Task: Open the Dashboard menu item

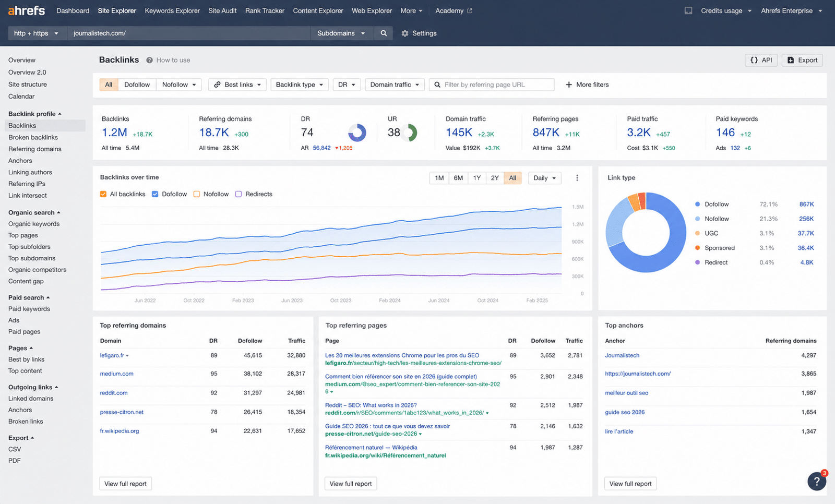Action: 73,10
